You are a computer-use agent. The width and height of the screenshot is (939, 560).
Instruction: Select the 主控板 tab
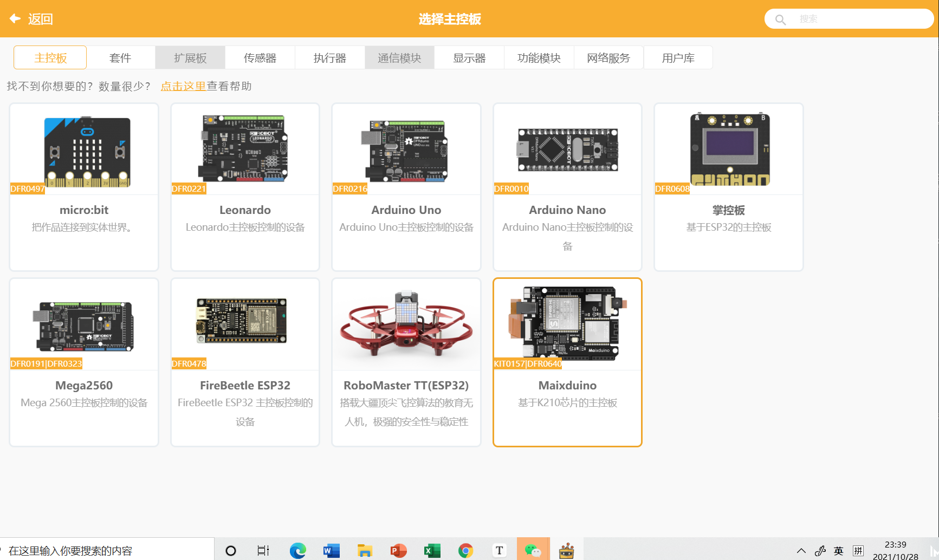(x=50, y=57)
